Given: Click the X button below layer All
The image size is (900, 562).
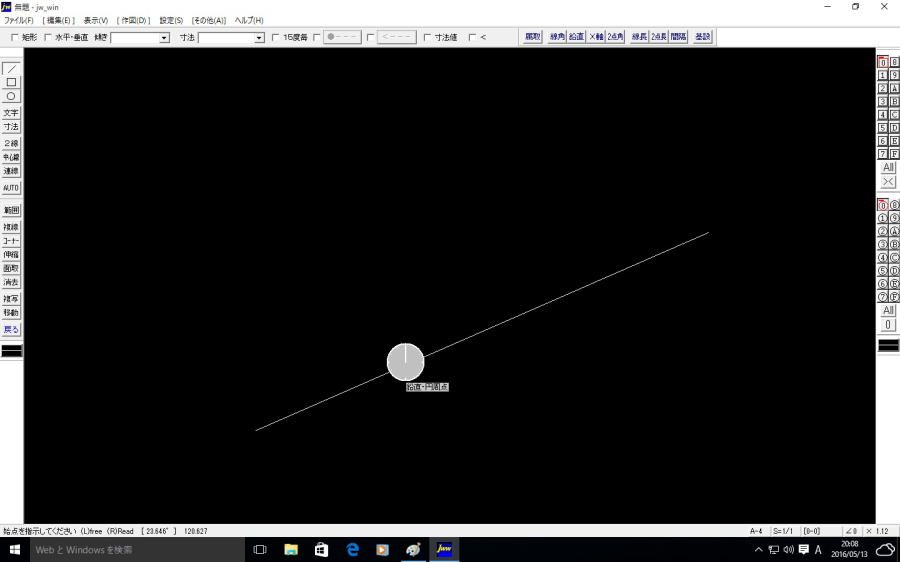Looking at the screenshot, I should coord(888,182).
